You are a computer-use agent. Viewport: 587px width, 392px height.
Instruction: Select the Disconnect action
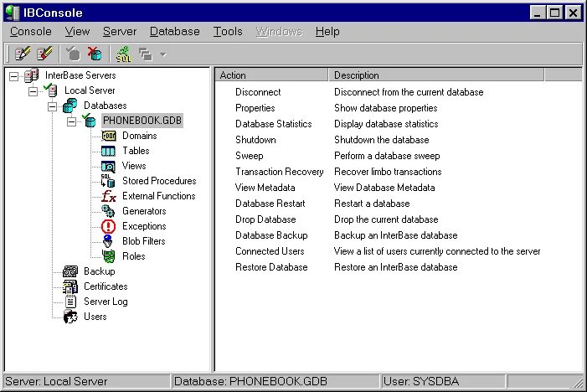(x=258, y=92)
